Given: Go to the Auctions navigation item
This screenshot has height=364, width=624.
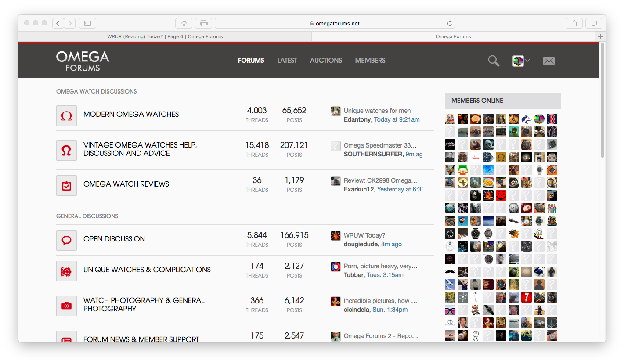Looking at the screenshot, I should (326, 61).
